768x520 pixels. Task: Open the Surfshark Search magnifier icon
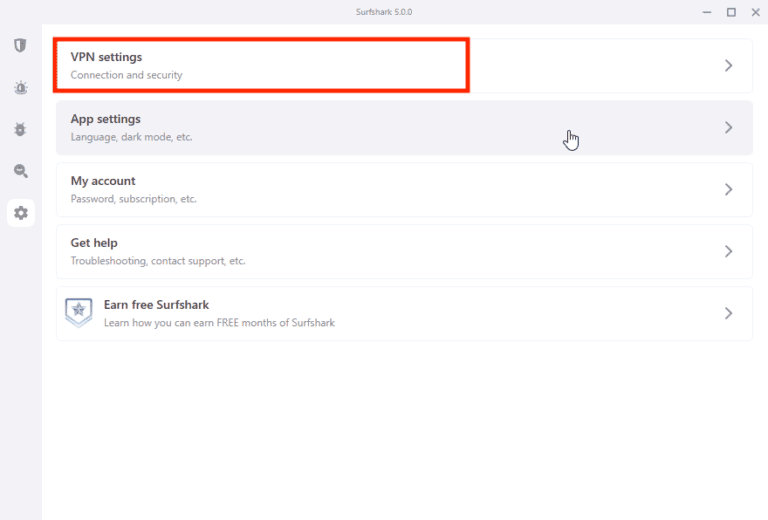click(20, 171)
